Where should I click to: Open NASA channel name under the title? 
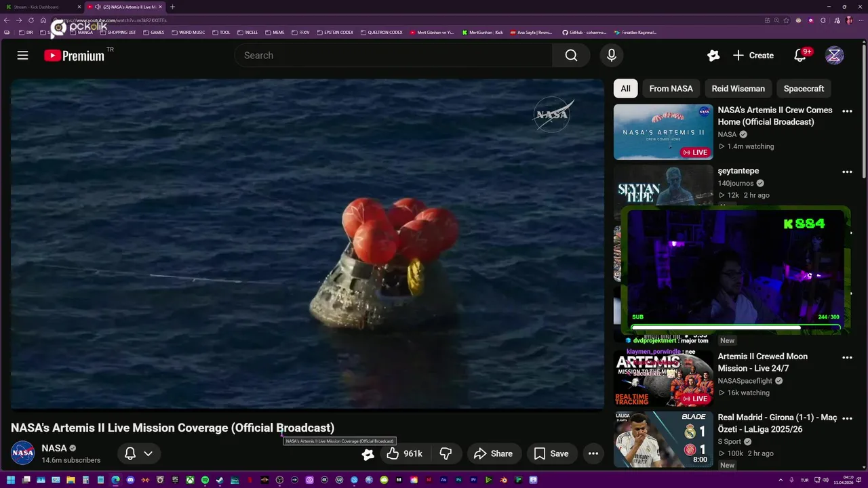point(54,448)
